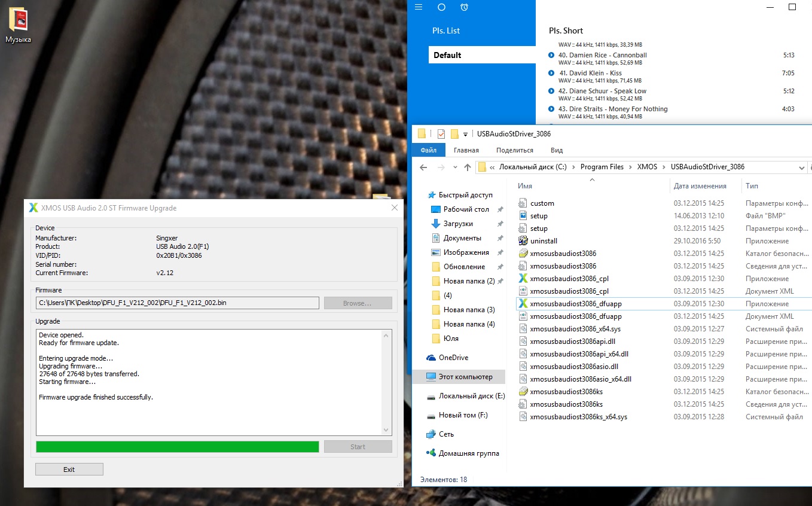The image size is (812, 506).
Task: Select OneDrive cloud icon in navigation pane
Action: point(431,358)
